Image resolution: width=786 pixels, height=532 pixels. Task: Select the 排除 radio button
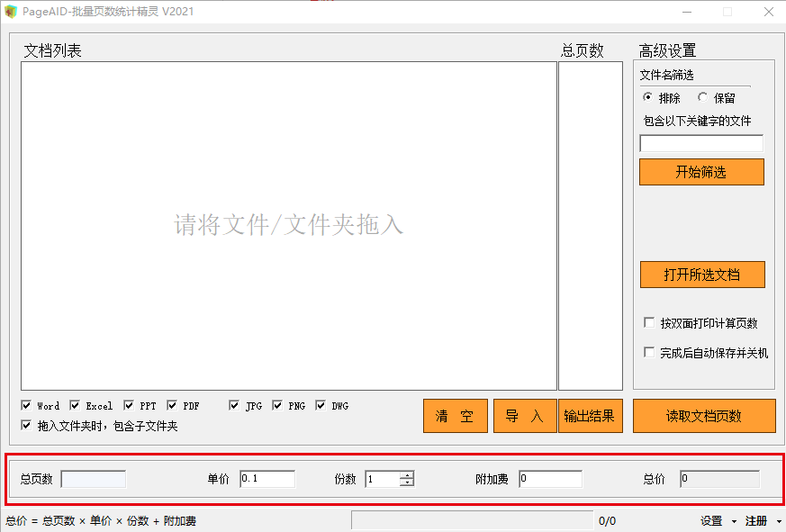point(648,97)
